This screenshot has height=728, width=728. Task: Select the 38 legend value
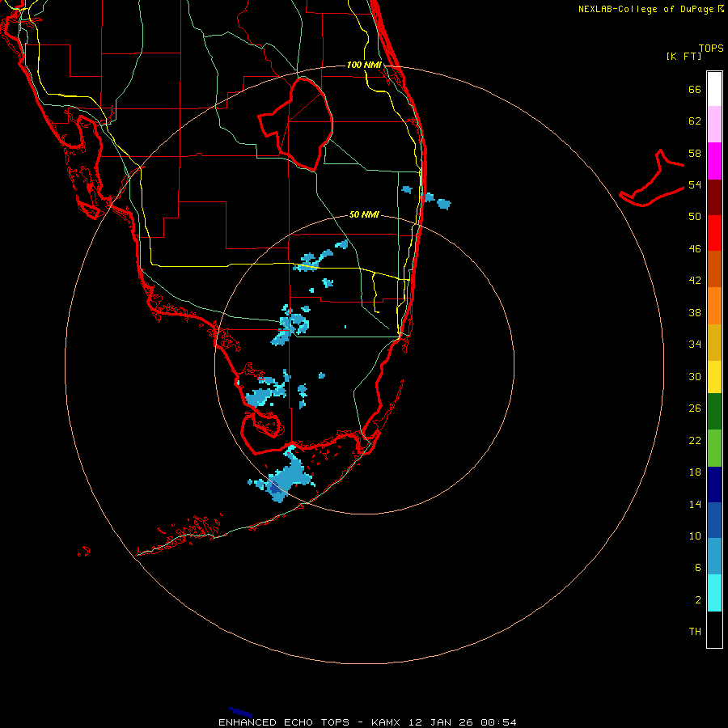[x=695, y=312]
